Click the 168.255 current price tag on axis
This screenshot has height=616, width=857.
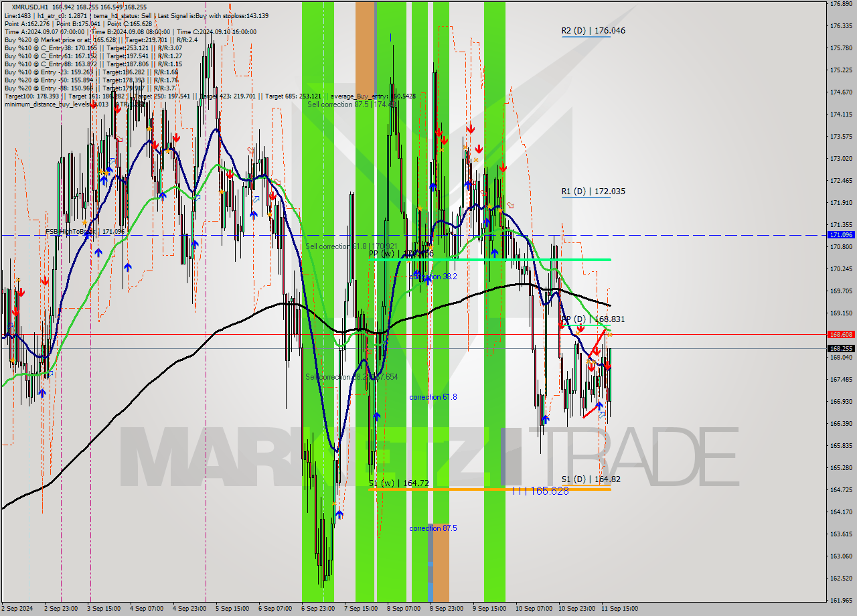point(841,348)
